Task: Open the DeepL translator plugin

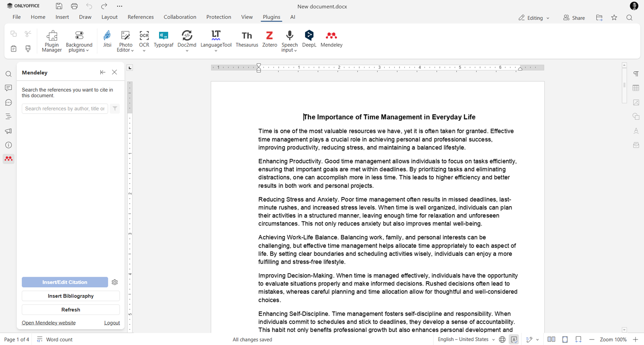Action: pyautogui.click(x=309, y=39)
